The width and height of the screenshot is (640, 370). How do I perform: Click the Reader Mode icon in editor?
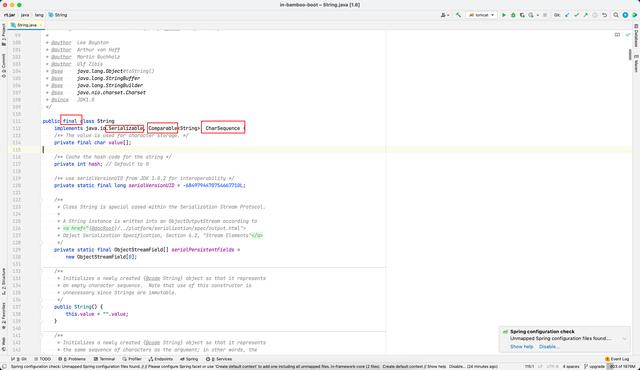pyautogui.click(x=617, y=35)
